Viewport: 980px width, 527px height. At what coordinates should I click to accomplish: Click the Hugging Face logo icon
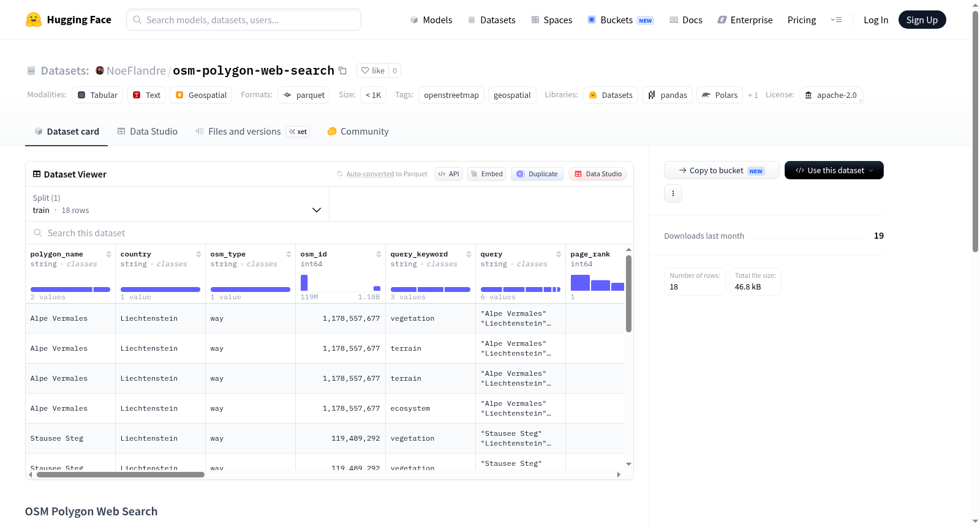pyautogui.click(x=34, y=20)
